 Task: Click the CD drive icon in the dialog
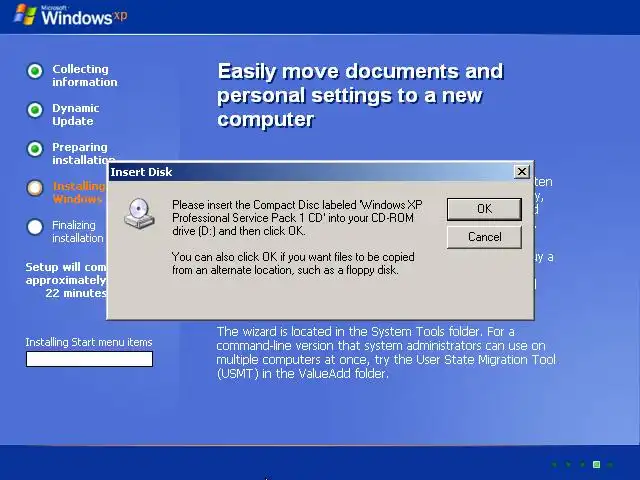[x=139, y=213]
